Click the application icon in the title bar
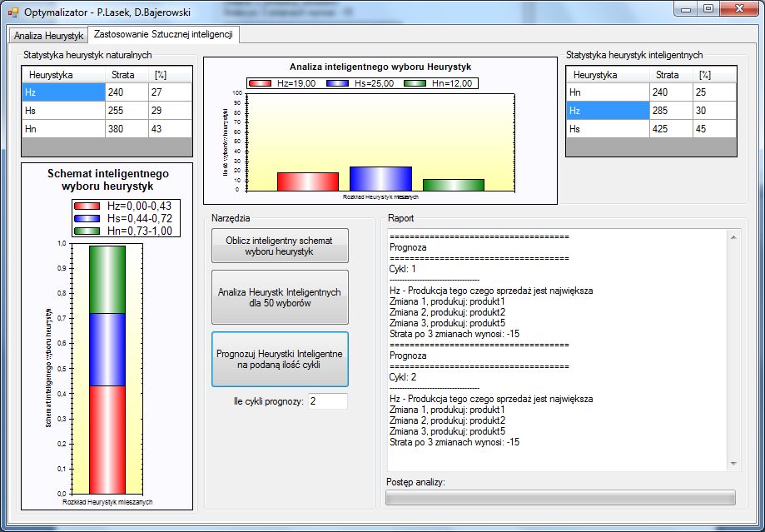 [12, 12]
